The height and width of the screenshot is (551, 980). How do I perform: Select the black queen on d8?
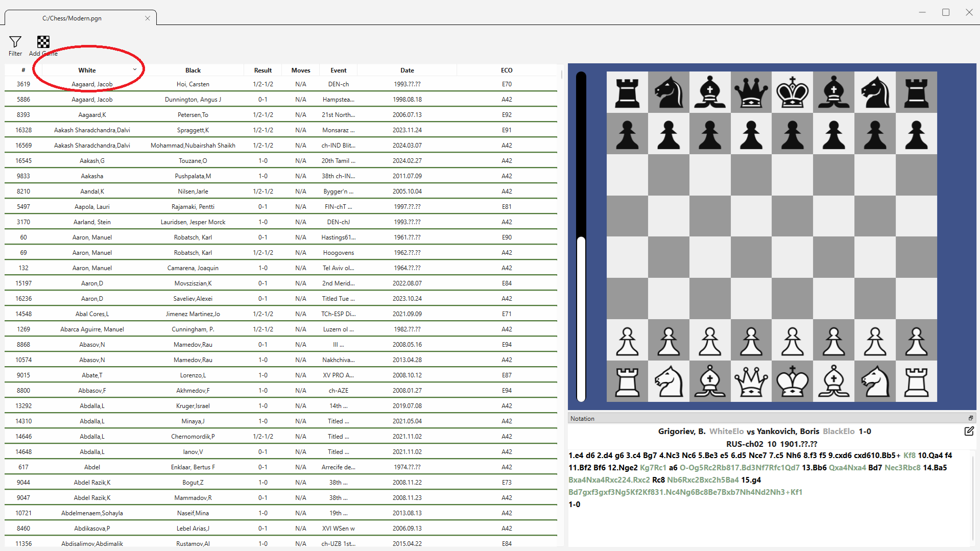point(751,92)
